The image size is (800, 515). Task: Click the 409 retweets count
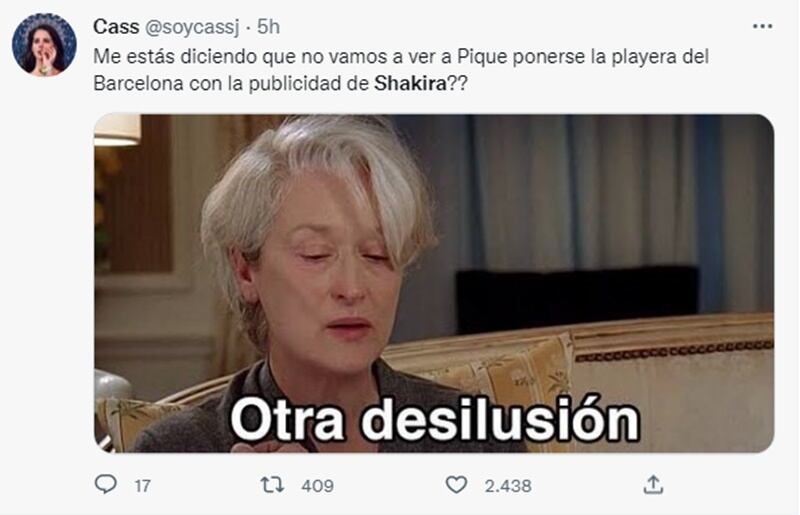click(x=317, y=485)
